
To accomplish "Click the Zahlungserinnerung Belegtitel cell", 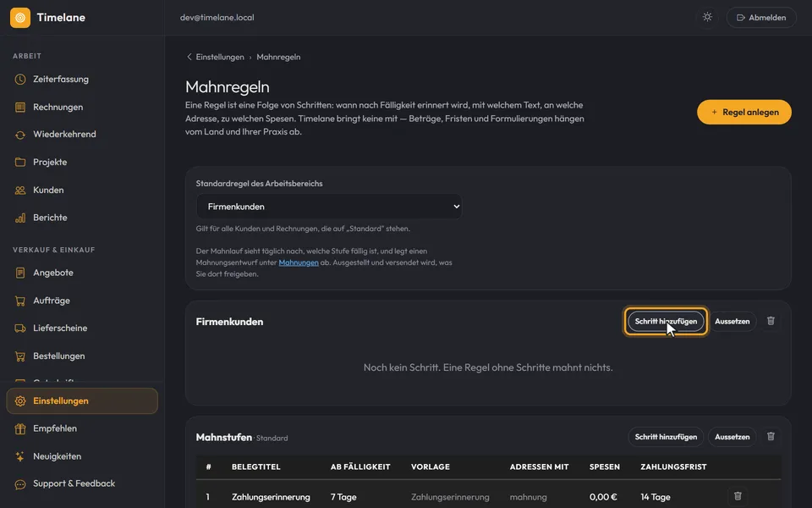I will (x=271, y=497).
